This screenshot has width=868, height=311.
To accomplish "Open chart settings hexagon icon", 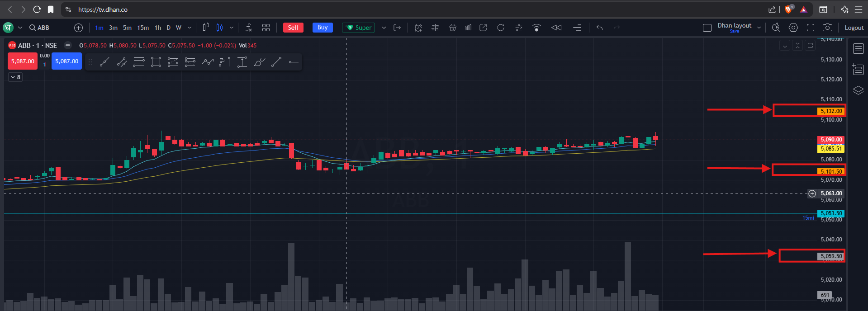I will (x=793, y=28).
